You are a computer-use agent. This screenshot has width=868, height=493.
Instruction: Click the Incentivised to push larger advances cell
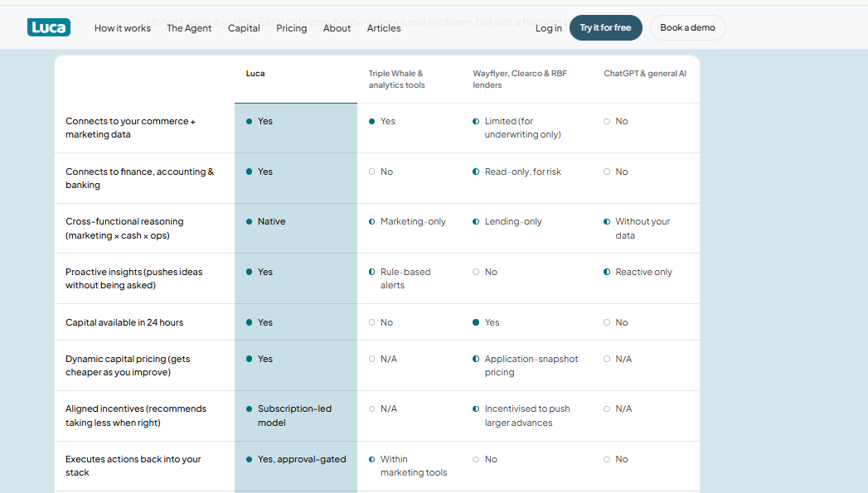tap(527, 416)
